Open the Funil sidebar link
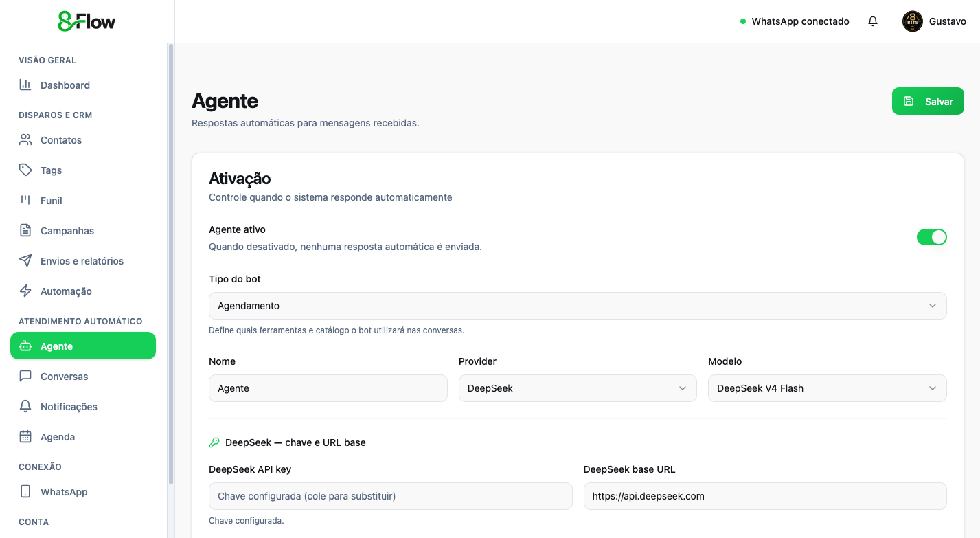 pos(83,201)
